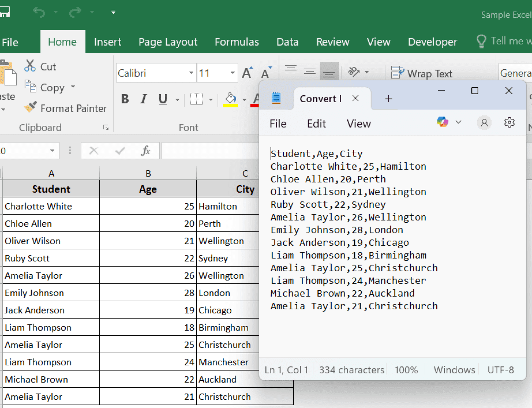Click the Undo arrow in Quick Access
Screen dimensions: 532x408
click(x=39, y=12)
